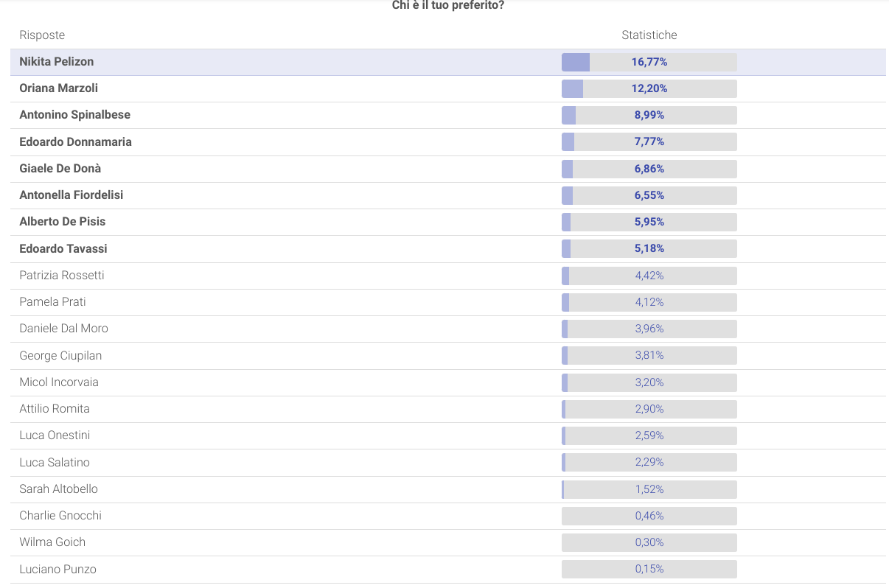Click the Risposte column header
The height and width of the screenshot is (588, 889).
tap(42, 35)
